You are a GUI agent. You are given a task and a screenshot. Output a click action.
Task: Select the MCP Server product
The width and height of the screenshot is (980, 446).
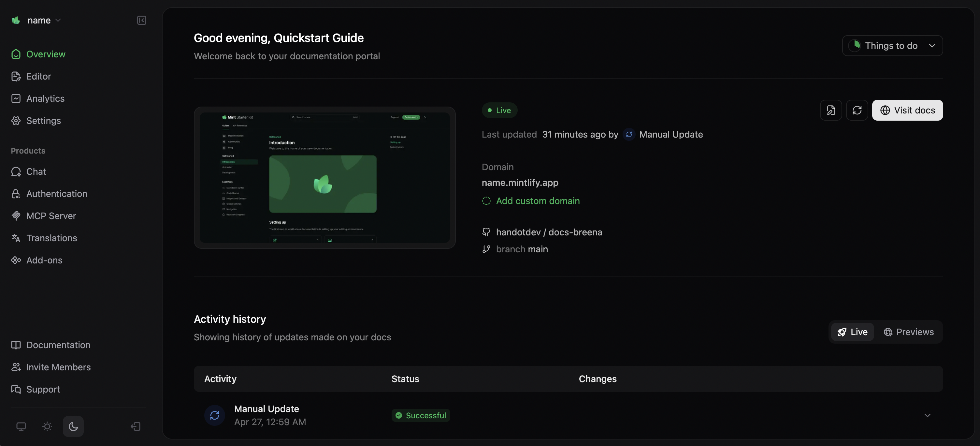pyautogui.click(x=51, y=216)
